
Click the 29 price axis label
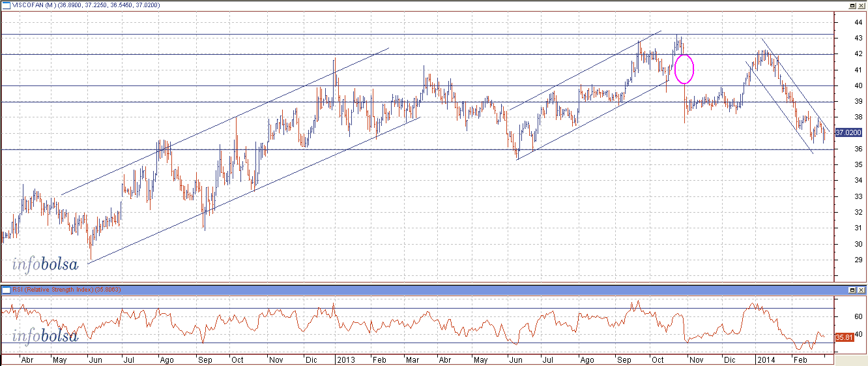858,260
